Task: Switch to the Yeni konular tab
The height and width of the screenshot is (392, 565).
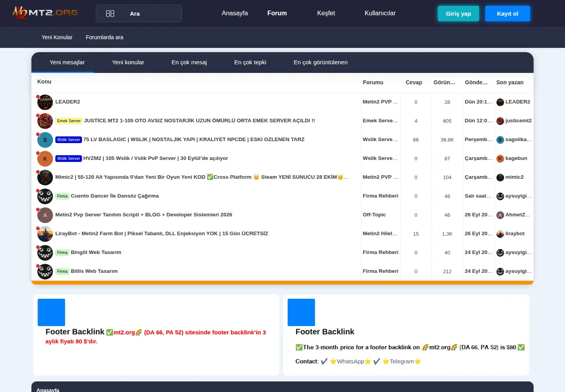Action: click(128, 62)
